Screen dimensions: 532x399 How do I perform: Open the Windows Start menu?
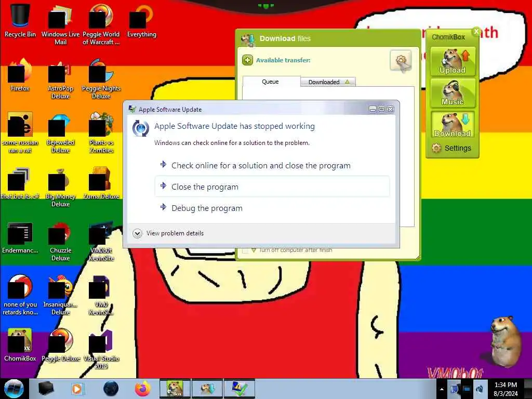coord(14,389)
